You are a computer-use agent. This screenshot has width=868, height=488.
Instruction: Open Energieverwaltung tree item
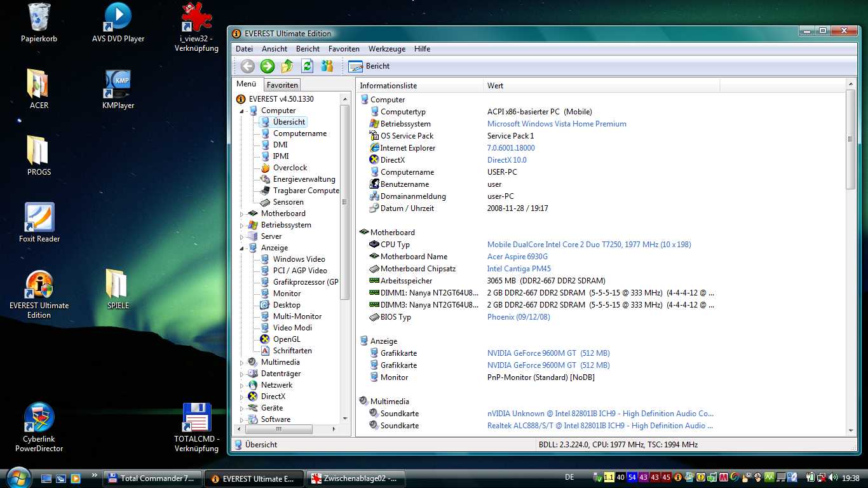pyautogui.click(x=304, y=179)
